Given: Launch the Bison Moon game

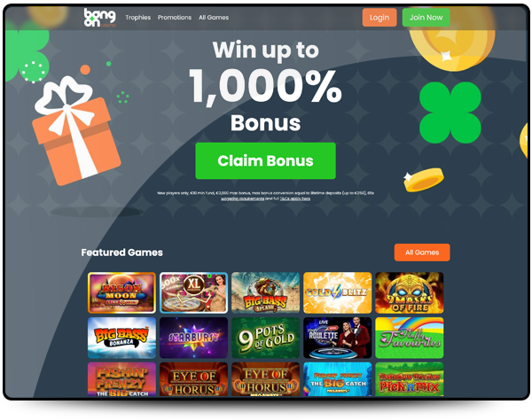Looking at the screenshot, I should [121, 292].
